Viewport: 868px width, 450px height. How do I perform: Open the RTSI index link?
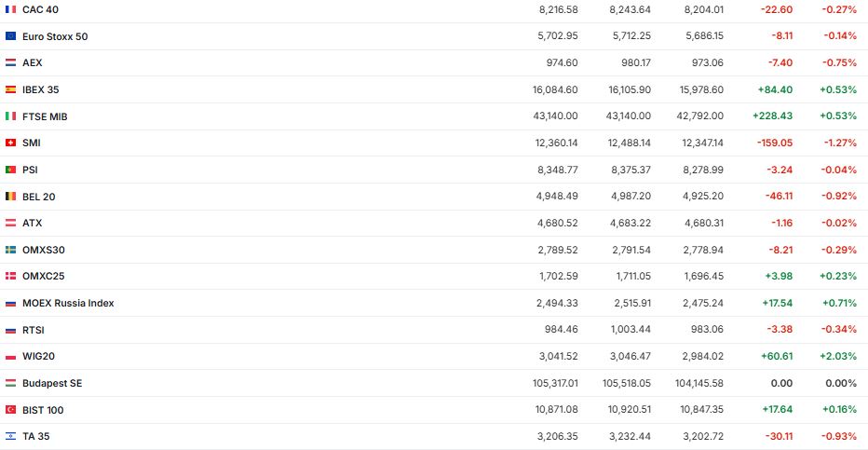tap(34, 330)
